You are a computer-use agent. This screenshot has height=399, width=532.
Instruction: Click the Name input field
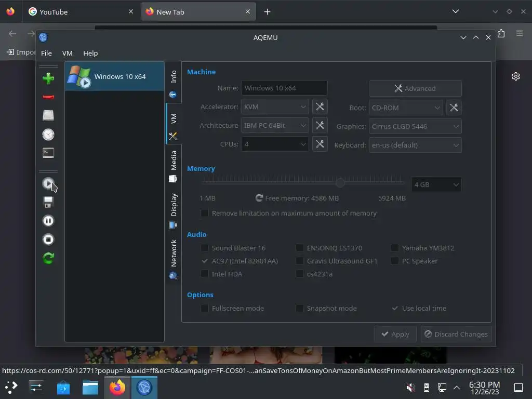(x=284, y=88)
